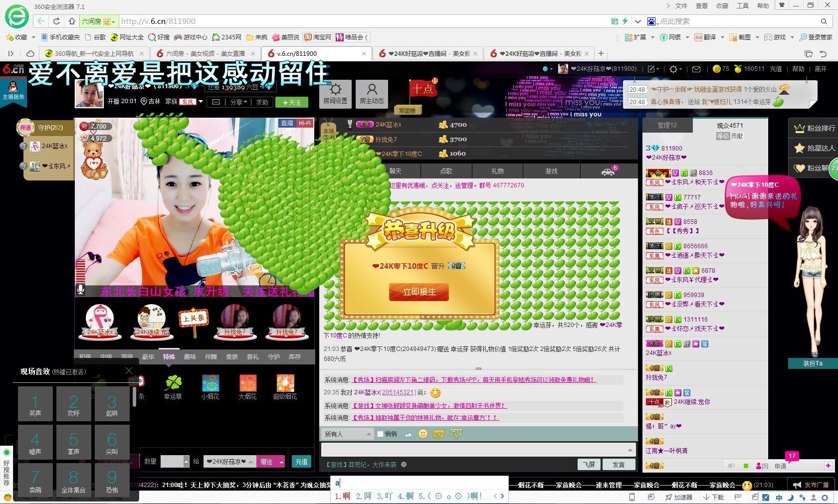This screenshot has height=504, width=838.
Task: Toggle the green status square near 申请
Action: 746,466
